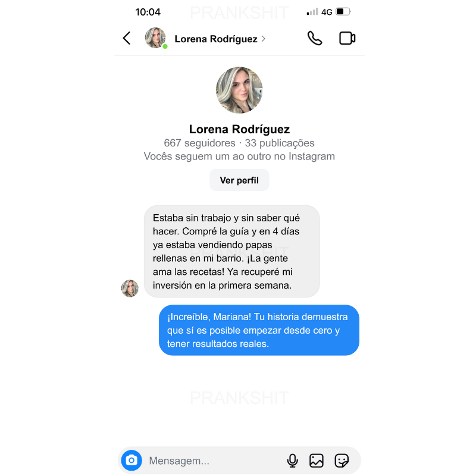Viewport: 476px width, 476px height.
Task: Tap the 667 seguidores stats text
Action: point(199,143)
